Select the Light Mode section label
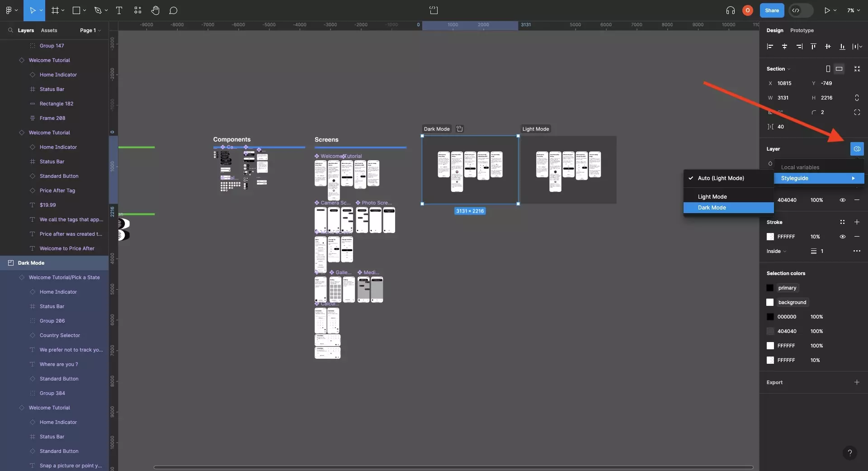 [x=536, y=129]
